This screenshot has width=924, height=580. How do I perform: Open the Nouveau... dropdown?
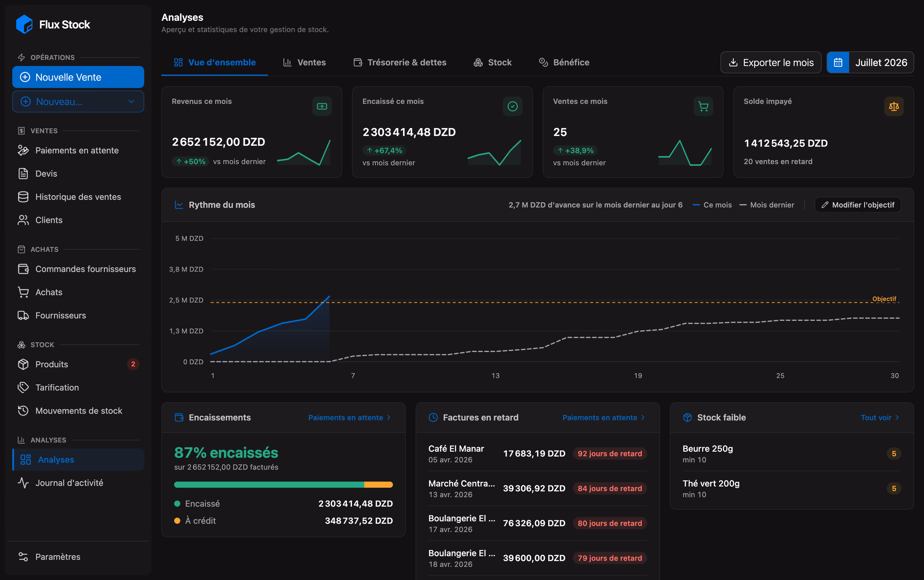(78, 102)
